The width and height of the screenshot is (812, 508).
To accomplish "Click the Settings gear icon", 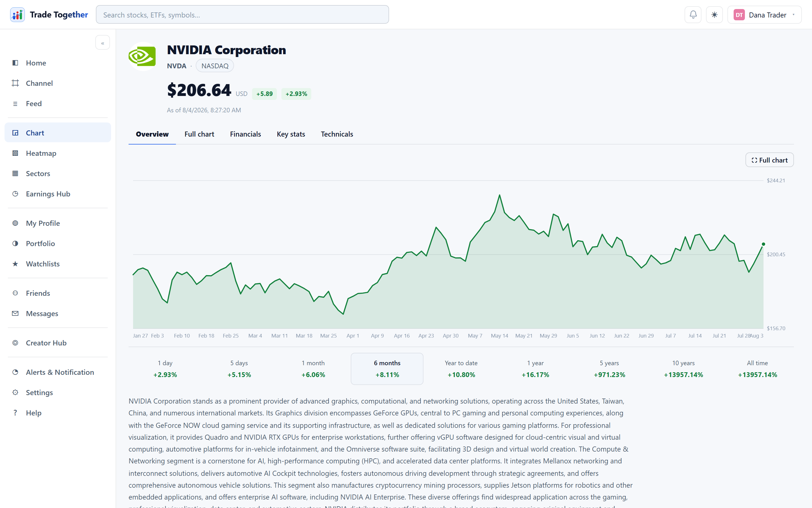I will [15, 392].
